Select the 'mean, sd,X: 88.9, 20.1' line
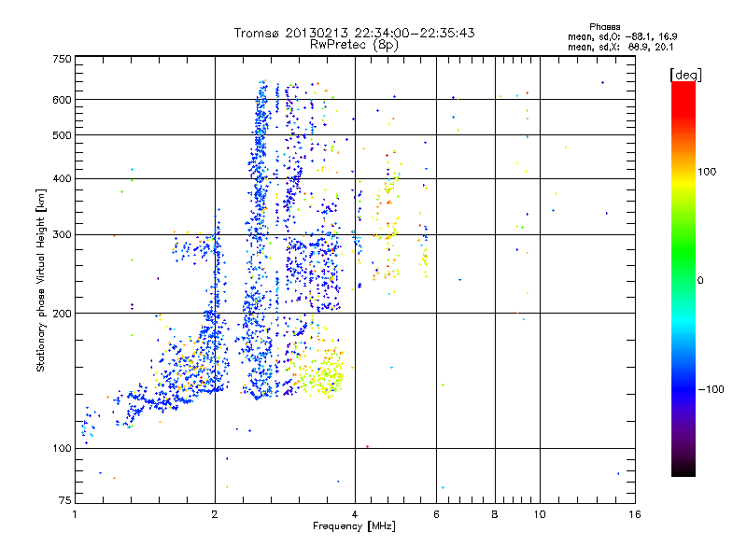Image resolution: width=747 pixels, height=560 pixels. 620,47
